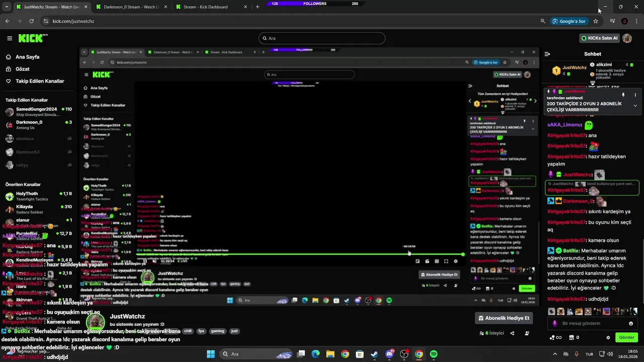Click JustWatchz top gifter in leaderboard

(570, 70)
